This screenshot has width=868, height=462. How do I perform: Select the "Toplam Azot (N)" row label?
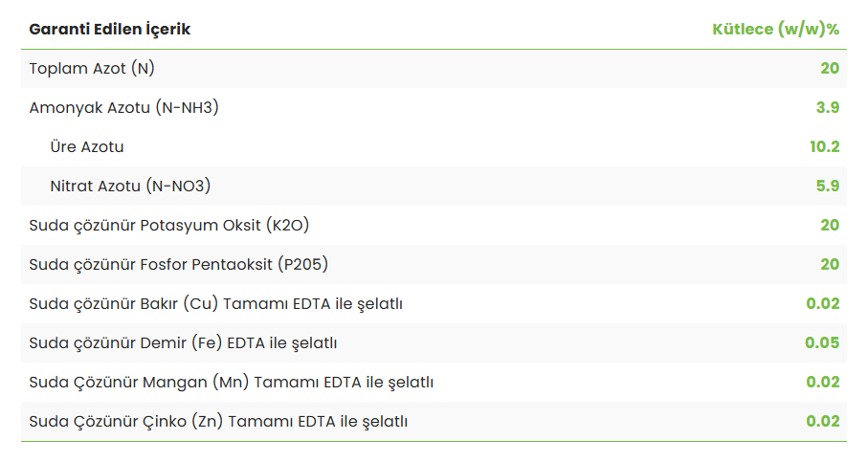pos(92,68)
